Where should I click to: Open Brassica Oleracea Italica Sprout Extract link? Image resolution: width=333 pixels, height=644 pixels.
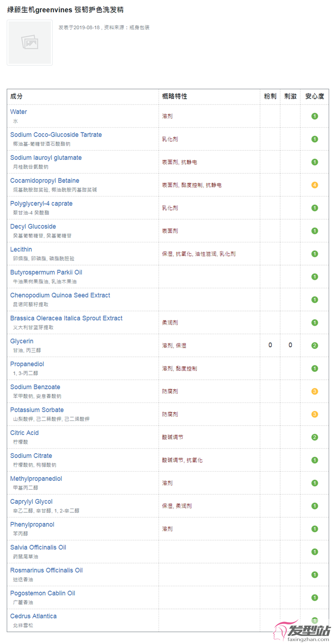click(66, 319)
